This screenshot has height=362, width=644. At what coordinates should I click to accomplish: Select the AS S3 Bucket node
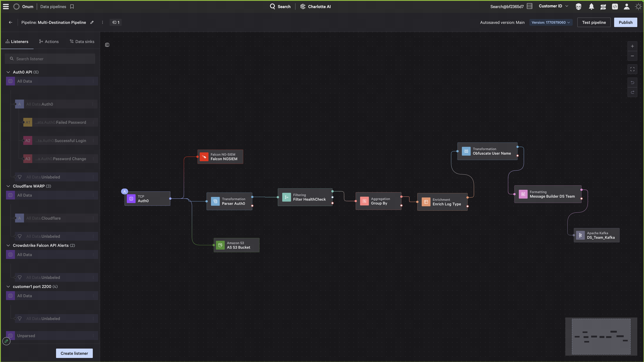236,245
